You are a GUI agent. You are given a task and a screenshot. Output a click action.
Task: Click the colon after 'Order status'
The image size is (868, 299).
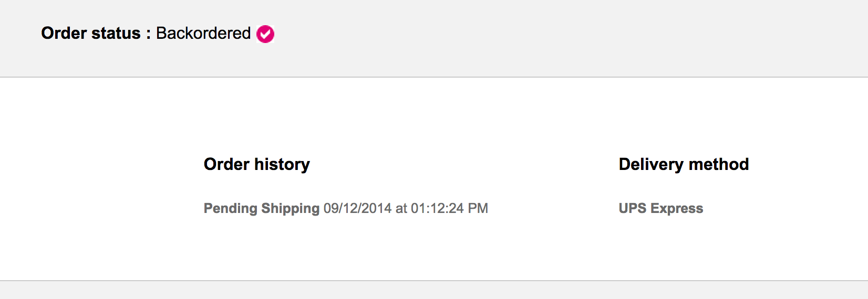(148, 34)
